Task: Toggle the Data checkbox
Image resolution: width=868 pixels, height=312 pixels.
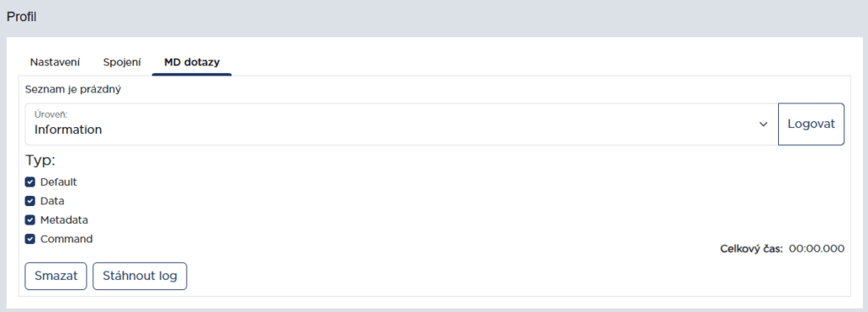Action: (30, 202)
